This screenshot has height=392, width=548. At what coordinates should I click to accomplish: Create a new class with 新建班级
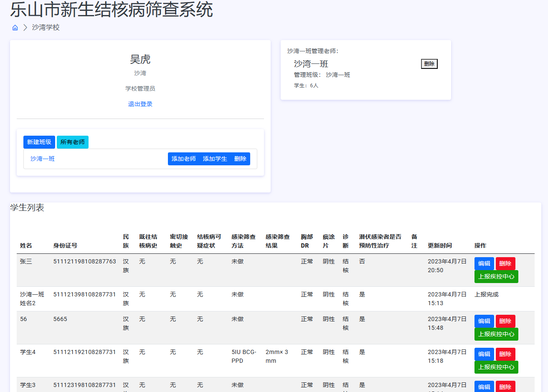tap(39, 142)
